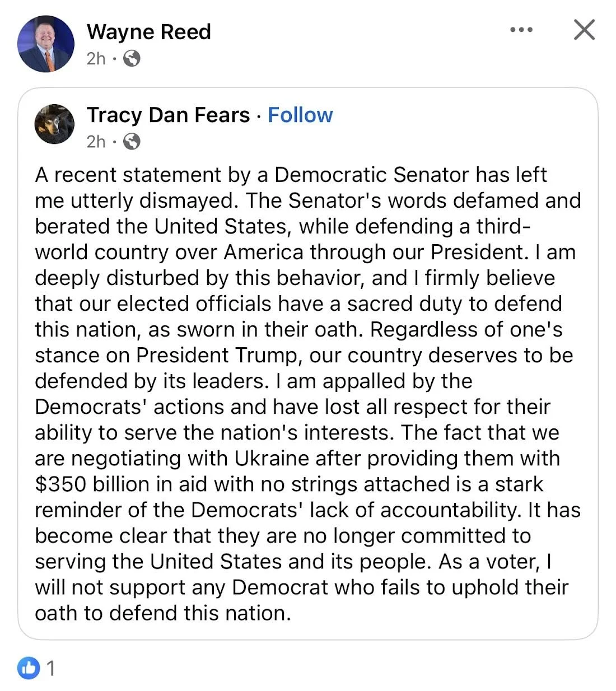
Task: Close the post with the X icon
Action: point(584,30)
